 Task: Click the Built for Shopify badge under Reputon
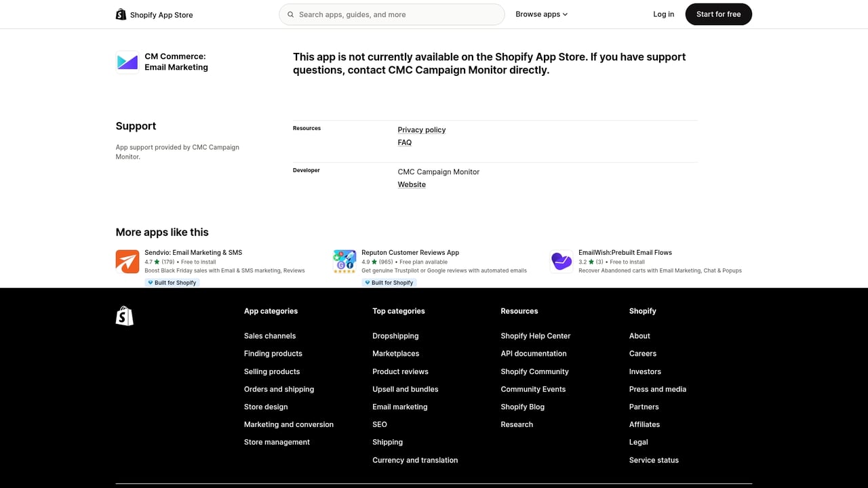coord(389,283)
